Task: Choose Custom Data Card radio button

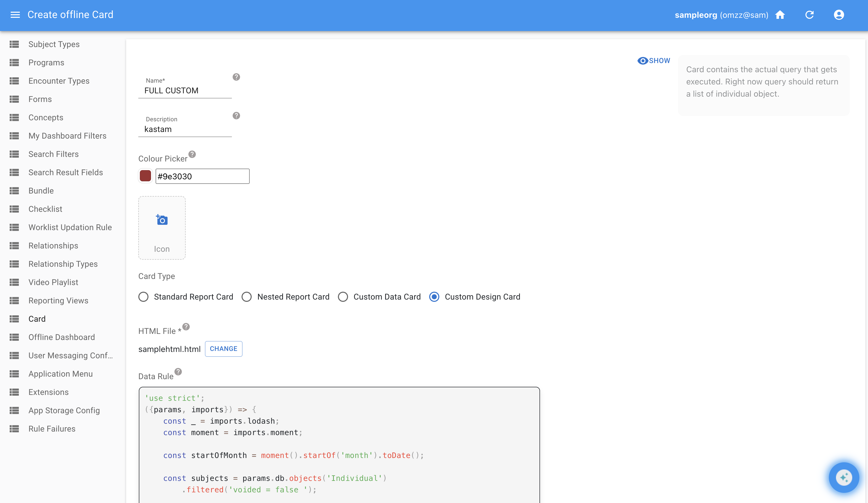Action: tap(343, 297)
